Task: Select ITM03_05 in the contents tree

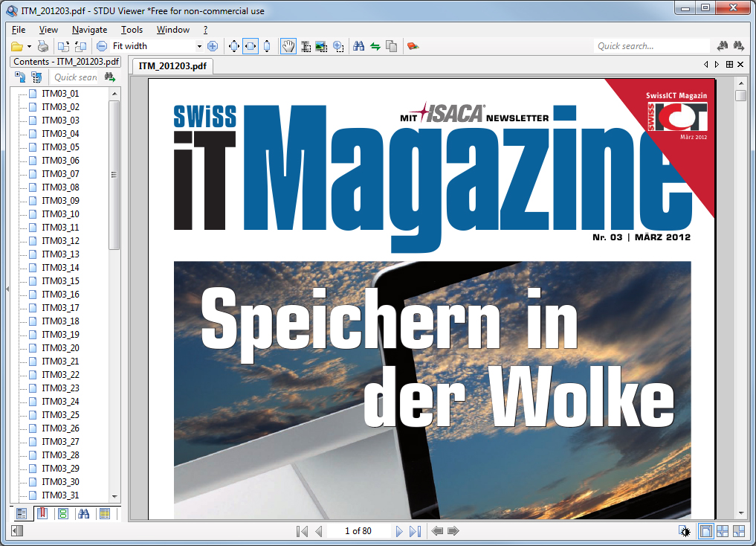Action: [60, 147]
